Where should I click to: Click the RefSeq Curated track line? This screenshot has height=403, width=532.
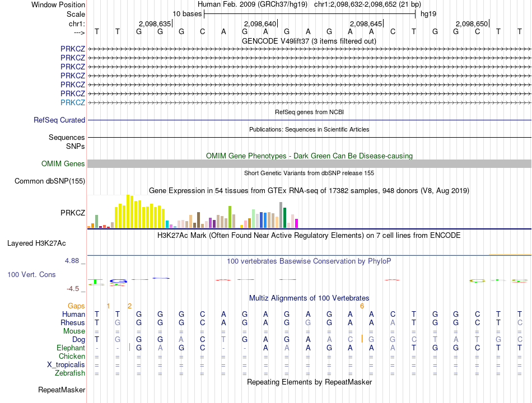click(x=309, y=120)
